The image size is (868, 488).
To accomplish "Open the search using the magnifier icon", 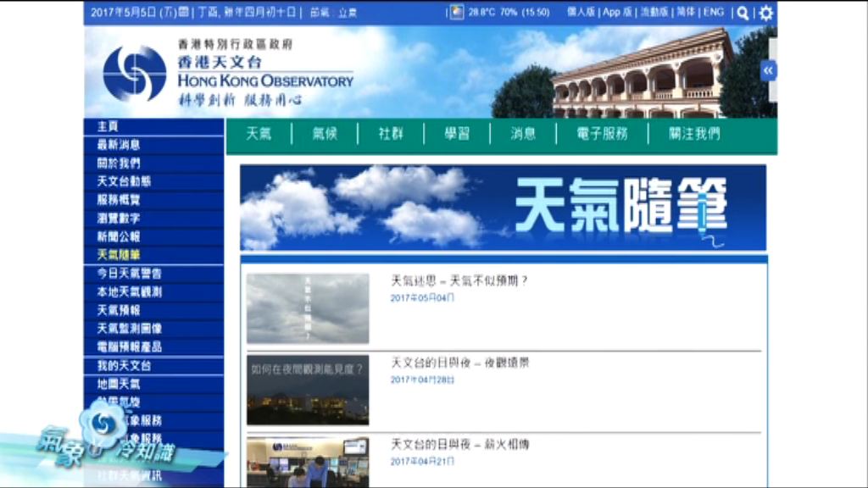I will pos(742,12).
